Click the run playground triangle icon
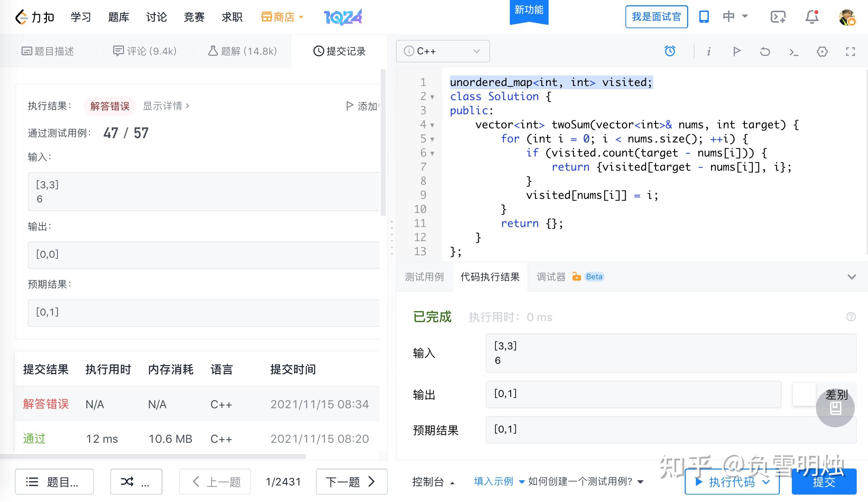 736,52
